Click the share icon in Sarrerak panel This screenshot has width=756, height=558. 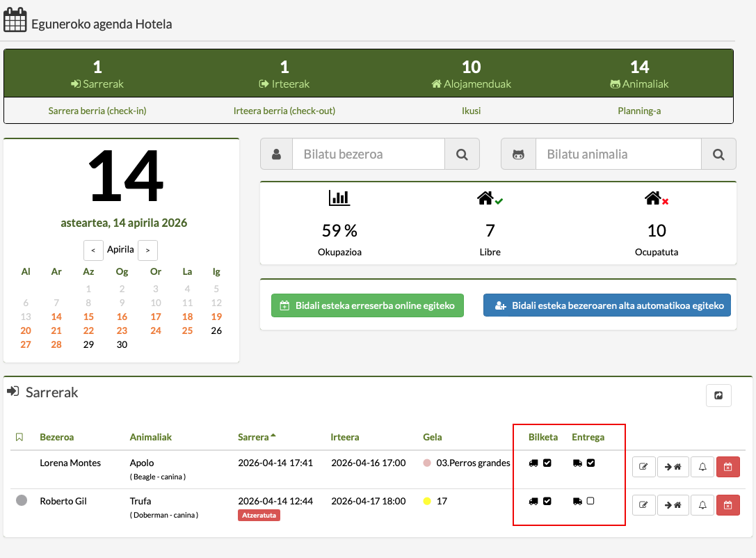click(x=718, y=395)
